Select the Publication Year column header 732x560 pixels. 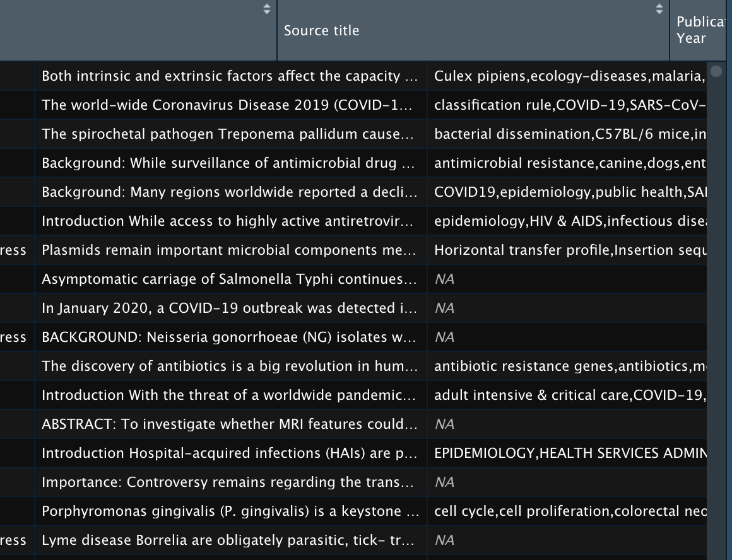pyautogui.click(x=698, y=30)
